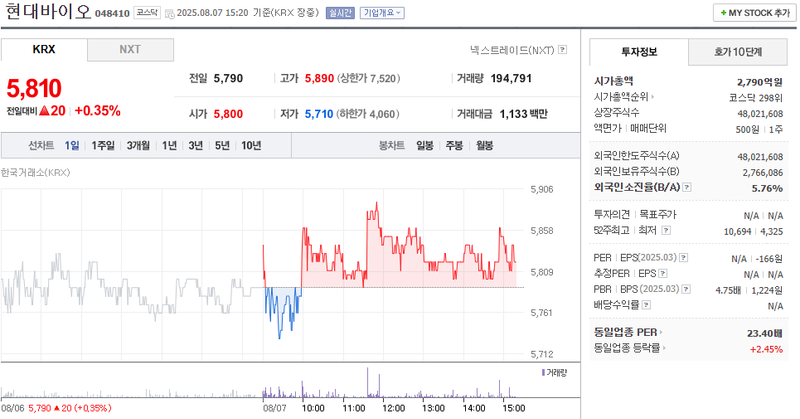Show the 주봉 candle chart
The height and width of the screenshot is (419, 800).
454,145
